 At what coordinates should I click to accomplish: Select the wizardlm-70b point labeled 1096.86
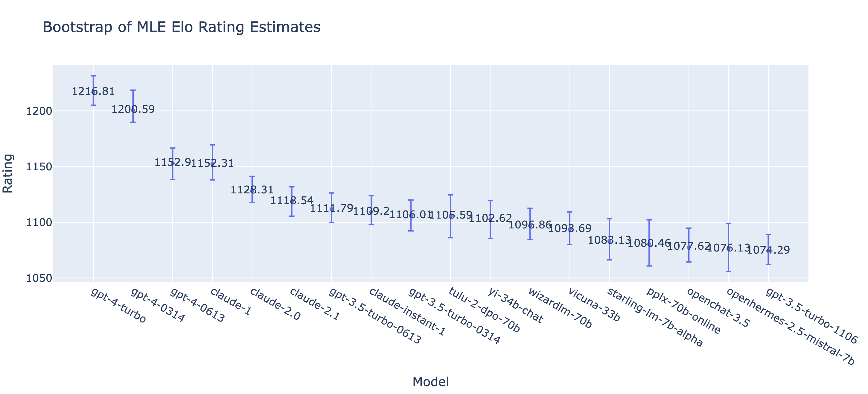(530, 226)
